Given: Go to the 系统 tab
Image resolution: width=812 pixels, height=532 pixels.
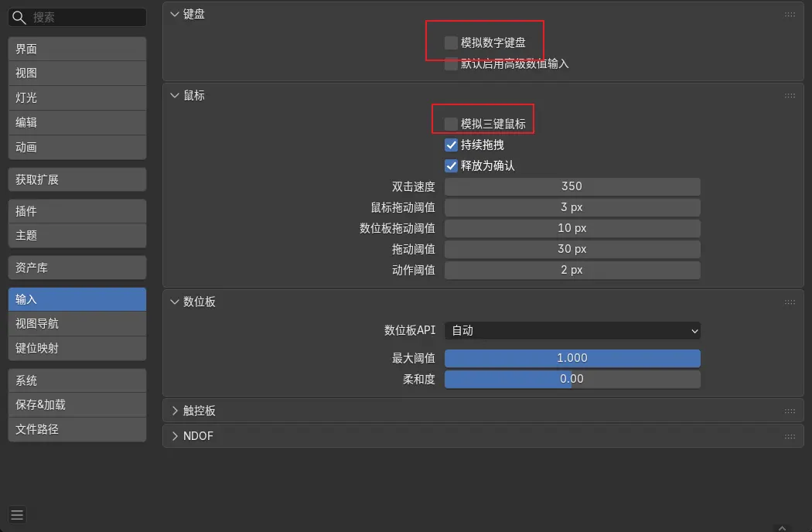Looking at the screenshot, I should (77, 380).
